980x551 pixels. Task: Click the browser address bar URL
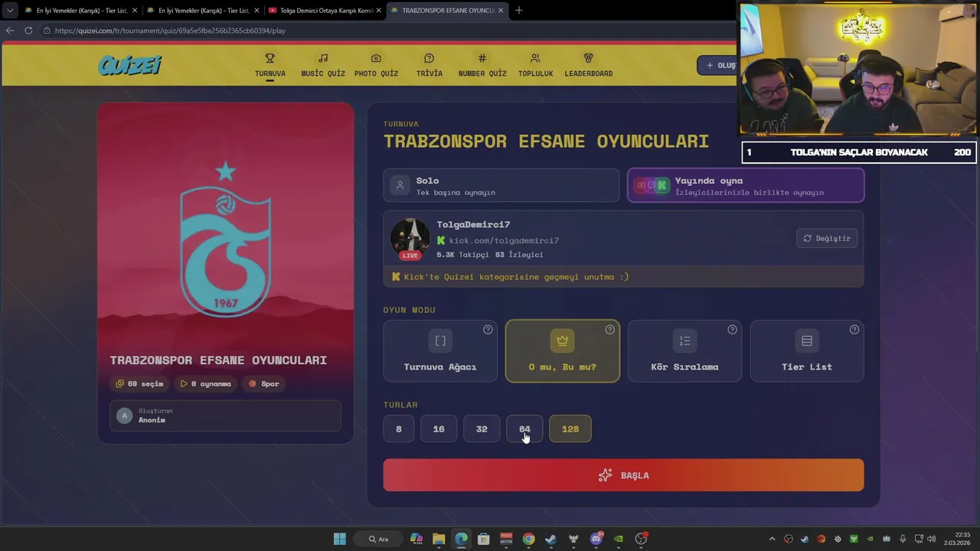click(170, 31)
